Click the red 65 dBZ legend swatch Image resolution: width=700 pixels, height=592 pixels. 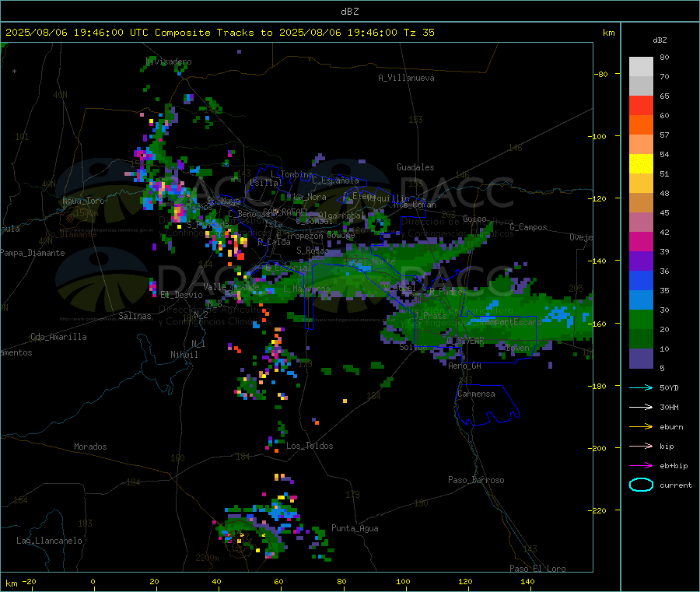641,105
